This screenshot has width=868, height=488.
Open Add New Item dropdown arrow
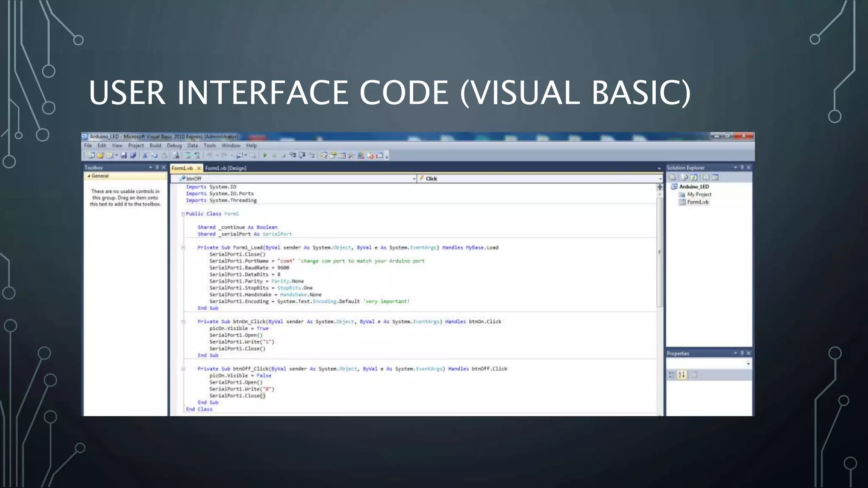point(117,155)
